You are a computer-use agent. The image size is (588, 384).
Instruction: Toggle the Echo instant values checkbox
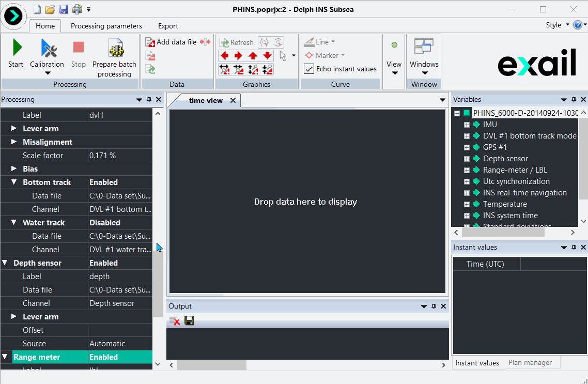309,69
